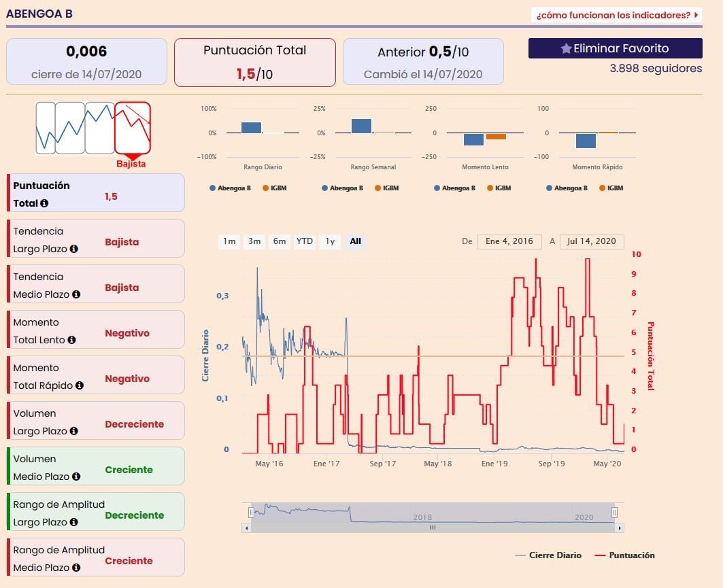The width and height of the screenshot is (723, 588).
Task: Toggle the Puntuación series in the legend
Action: pyautogui.click(x=625, y=555)
